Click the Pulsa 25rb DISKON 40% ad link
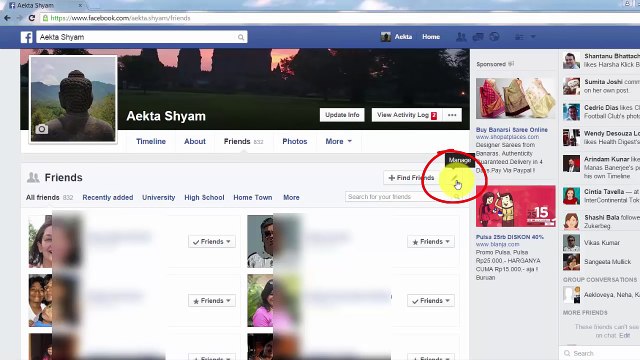This screenshot has width=640, height=360. point(509,237)
